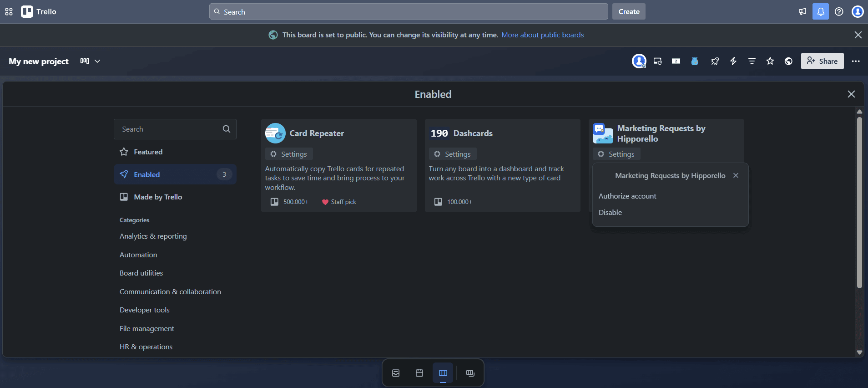The width and height of the screenshot is (868, 388).
Task: Open Marketing Requests by Hipporello Settings
Action: pyautogui.click(x=616, y=154)
